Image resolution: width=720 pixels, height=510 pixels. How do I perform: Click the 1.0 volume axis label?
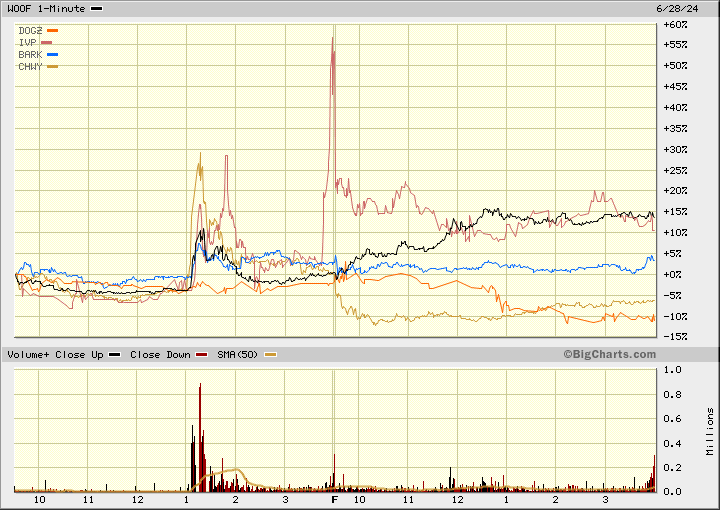tap(672, 370)
